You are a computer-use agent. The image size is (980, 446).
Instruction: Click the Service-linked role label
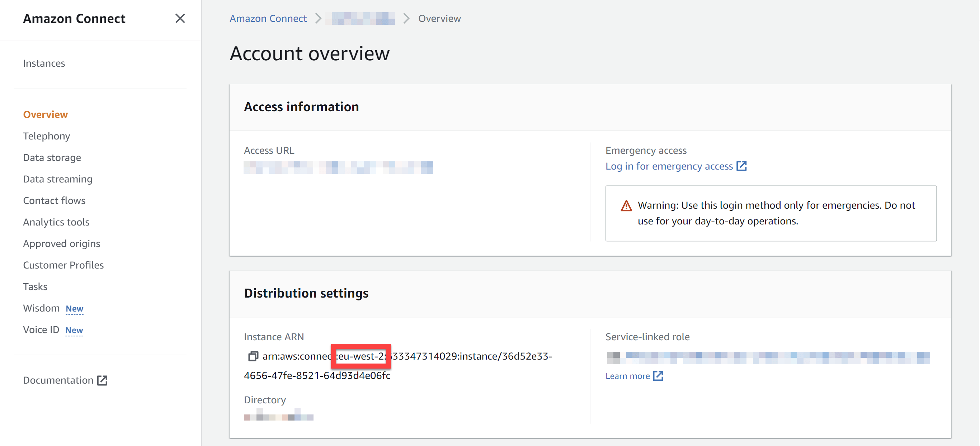(647, 337)
